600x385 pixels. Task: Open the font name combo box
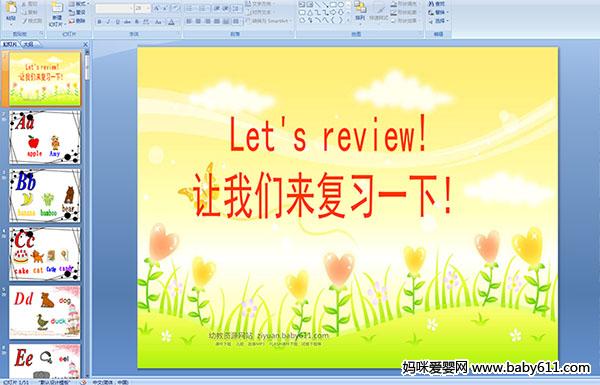(114, 8)
